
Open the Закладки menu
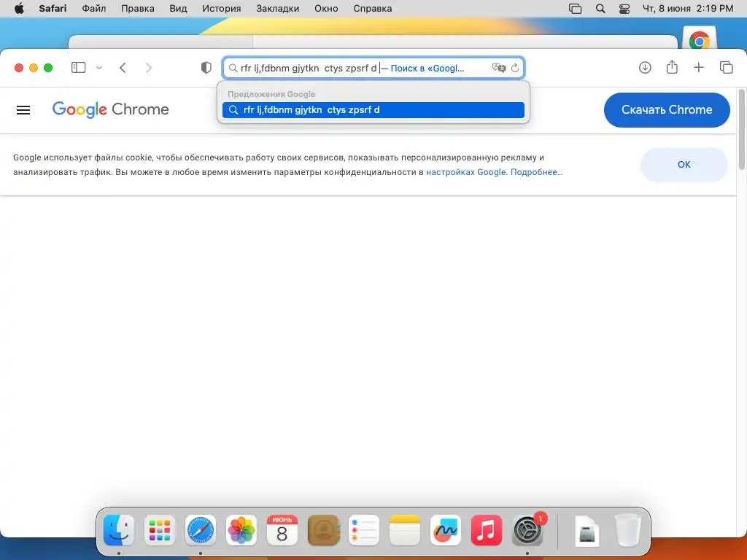click(x=278, y=9)
